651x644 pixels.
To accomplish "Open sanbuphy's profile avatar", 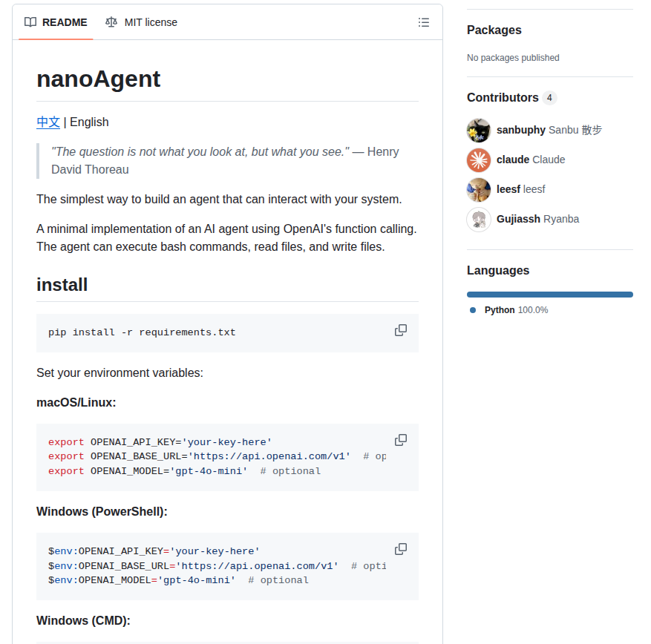I will 478,130.
